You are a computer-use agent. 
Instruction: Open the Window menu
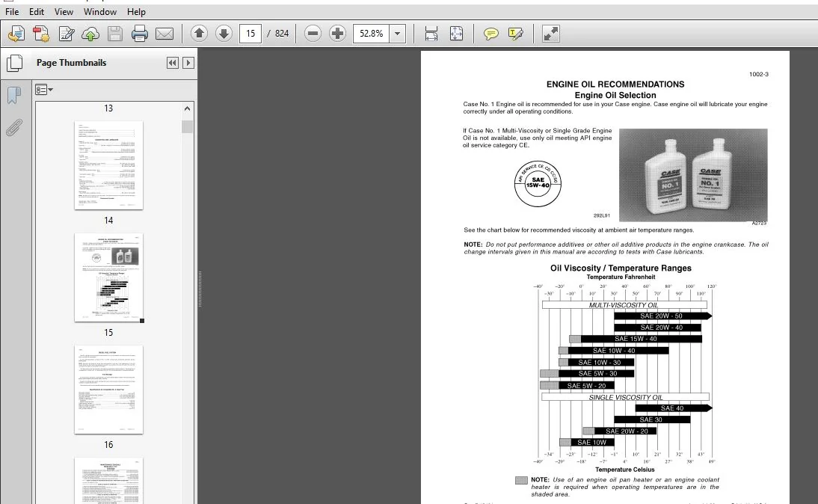tap(99, 11)
